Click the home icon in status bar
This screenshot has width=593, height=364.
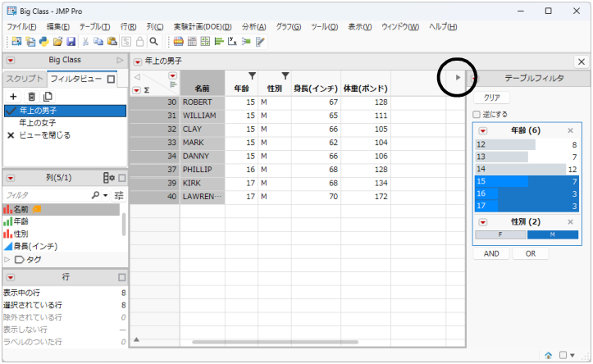(549, 355)
